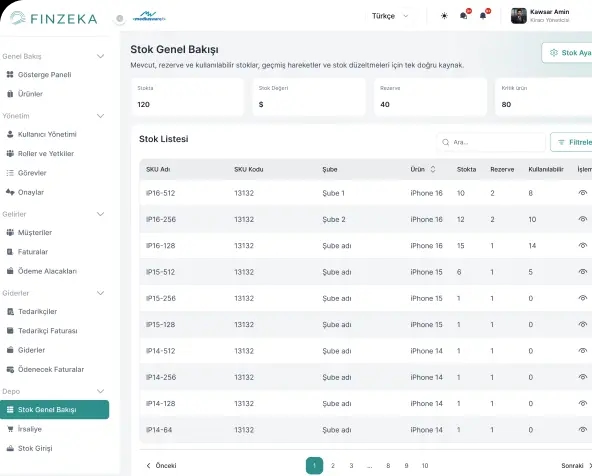
Task: Click the Ödeme Alacakları icon
Action: [x=10, y=271]
